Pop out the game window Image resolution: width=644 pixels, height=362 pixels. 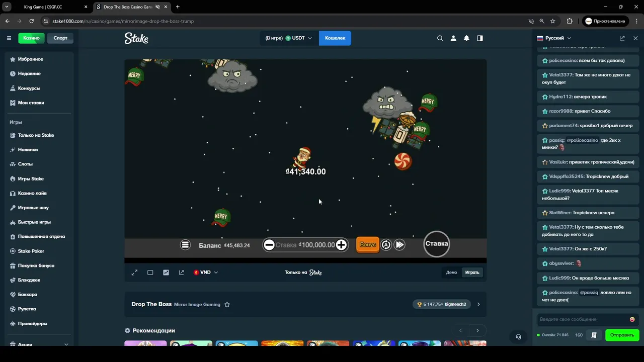[x=182, y=273]
